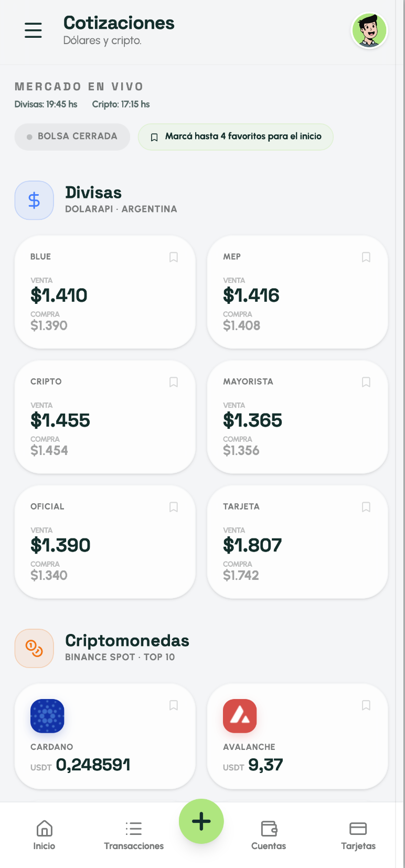The width and height of the screenshot is (405, 868).
Task: Add Tarjeta dollar to favorites
Action: (x=366, y=507)
